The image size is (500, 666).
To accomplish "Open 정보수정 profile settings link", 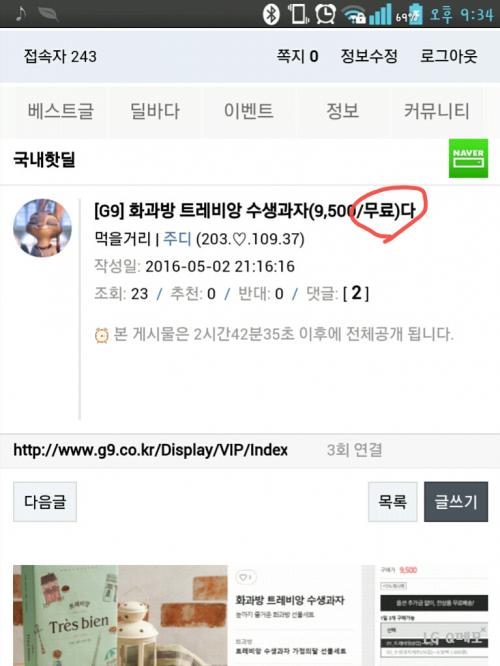I will click(369, 56).
